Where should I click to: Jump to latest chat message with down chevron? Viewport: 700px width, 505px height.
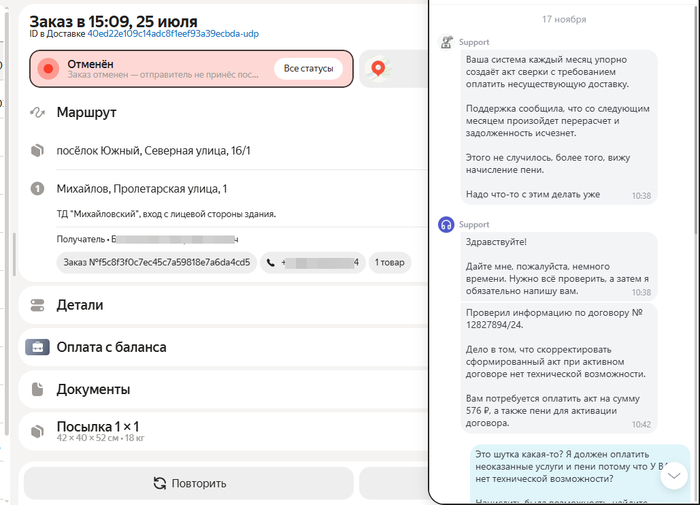674,474
